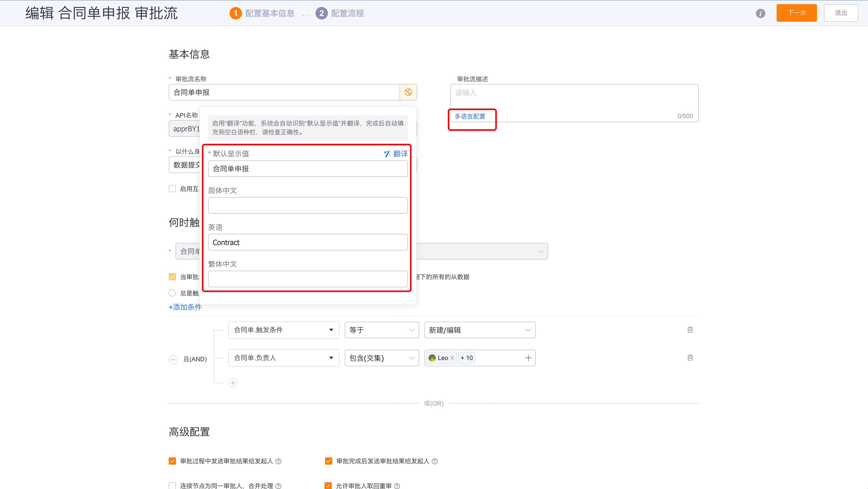The width and height of the screenshot is (868, 489).
Task: Click the 翻译 translate icon link
Action: (396, 154)
